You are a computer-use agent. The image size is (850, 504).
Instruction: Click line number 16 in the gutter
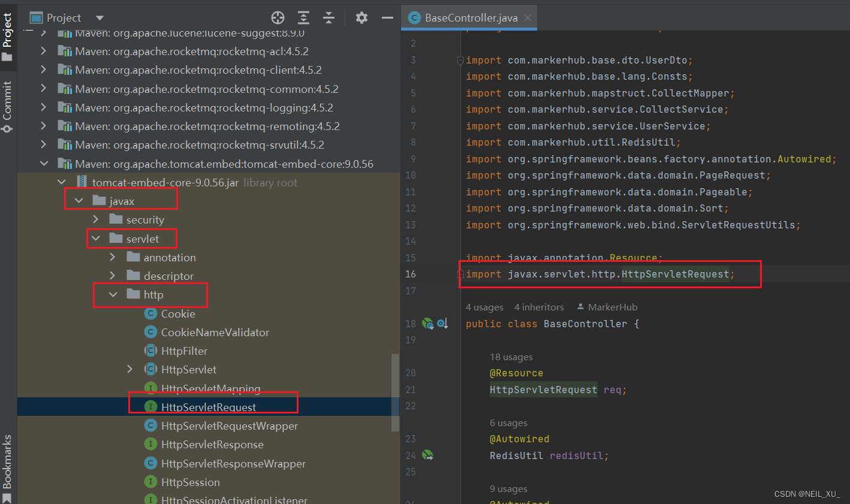(x=411, y=274)
